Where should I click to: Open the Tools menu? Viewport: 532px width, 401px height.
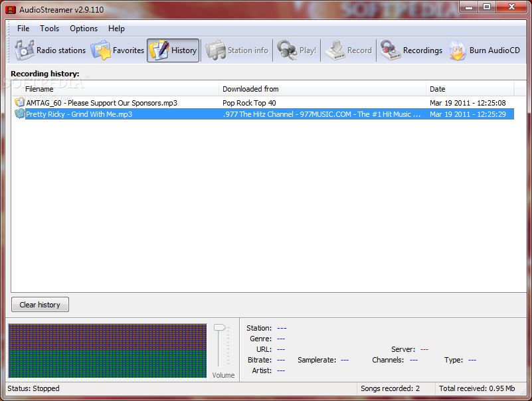click(x=50, y=29)
